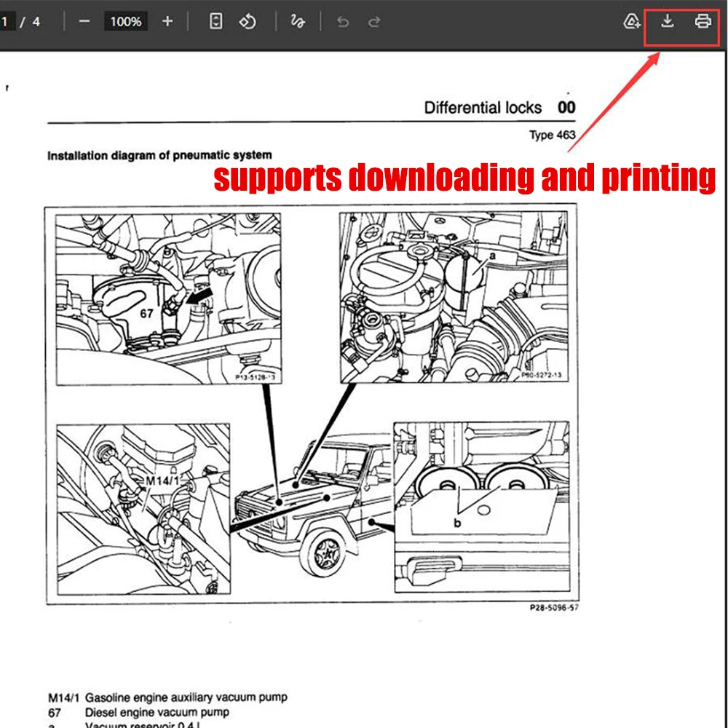Zoom out with the minus button
728x728 pixels.
pos(84,22)
